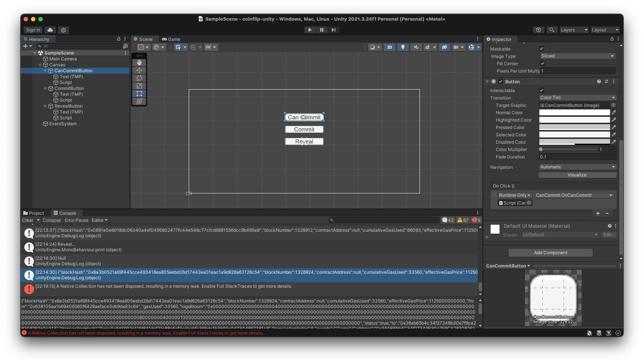644x364 pixels.
Task: Pause the game with the pause button
Action: click(322, 30)
